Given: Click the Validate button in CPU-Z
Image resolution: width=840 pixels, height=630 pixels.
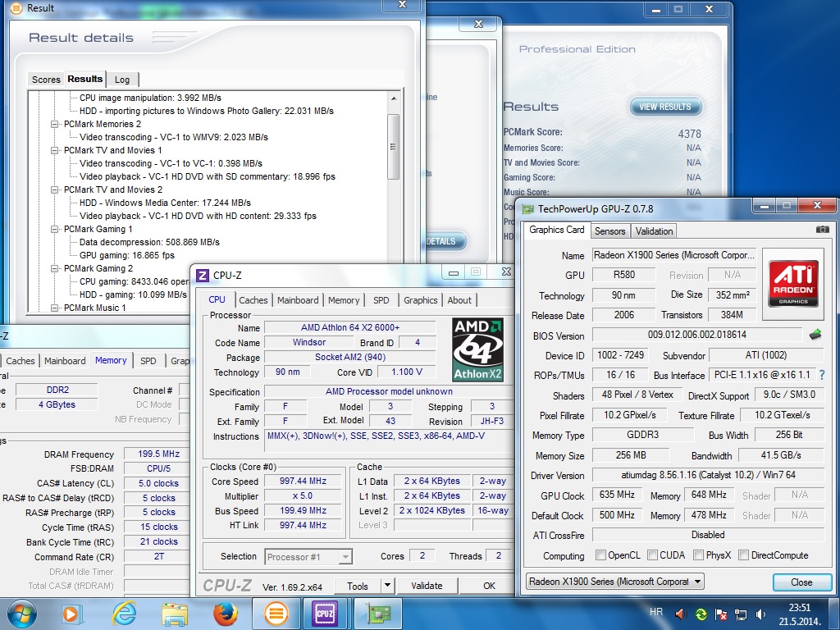Looking at the screenshot, I should point(427,586).
